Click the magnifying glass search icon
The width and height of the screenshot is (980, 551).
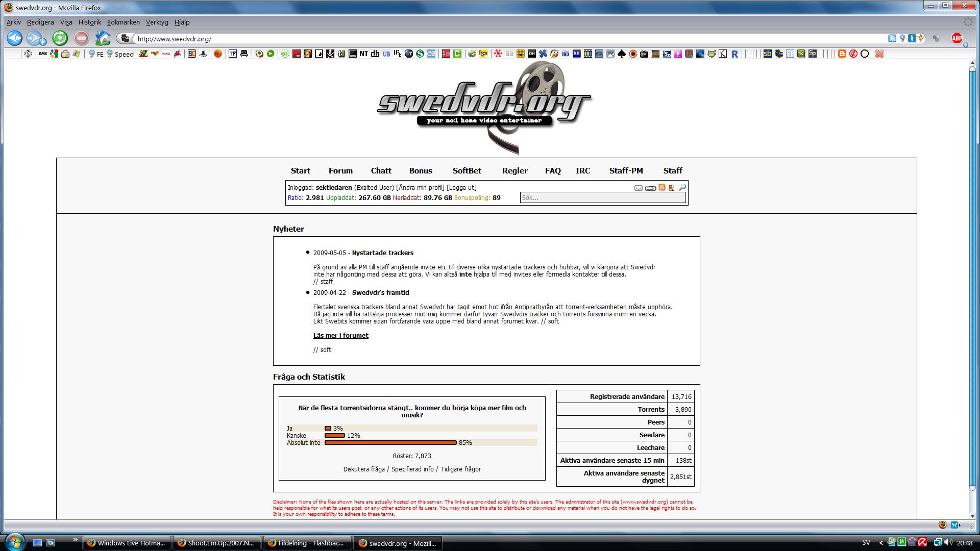tap(682, 187)
